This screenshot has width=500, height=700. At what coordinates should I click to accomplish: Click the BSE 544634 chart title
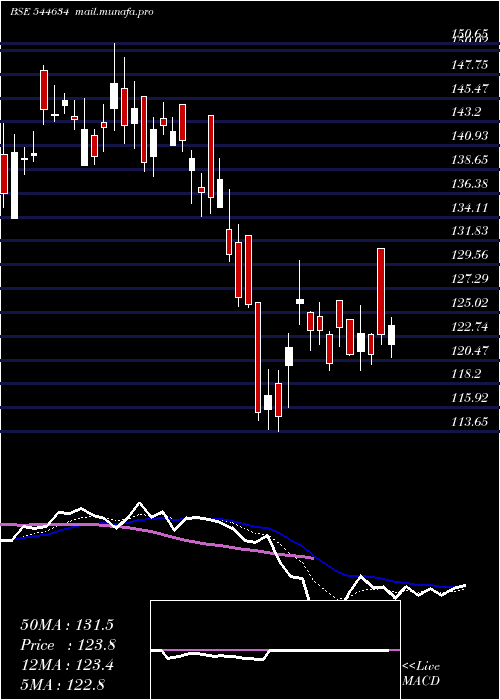pyautogui.click(x=39, y=12)
